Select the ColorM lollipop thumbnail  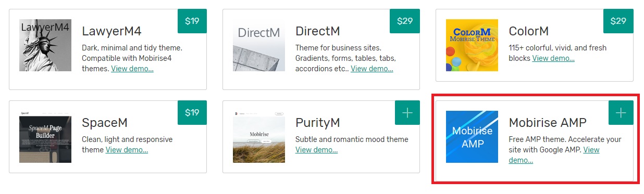pos(472,45)
